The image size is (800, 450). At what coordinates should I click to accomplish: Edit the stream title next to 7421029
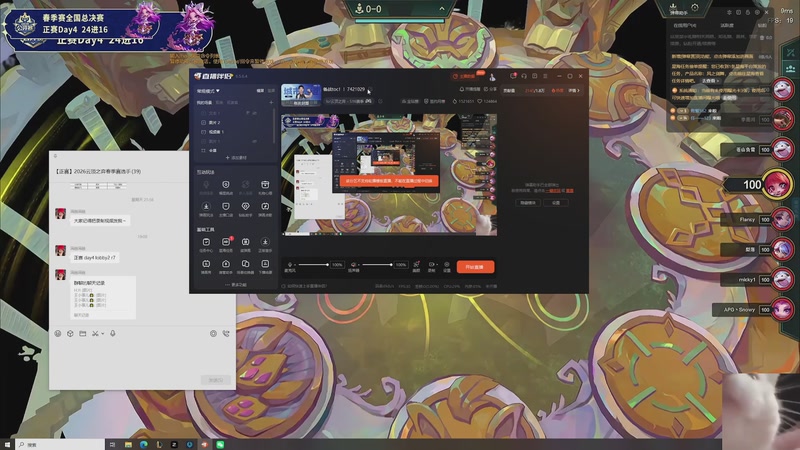point(370,89)
